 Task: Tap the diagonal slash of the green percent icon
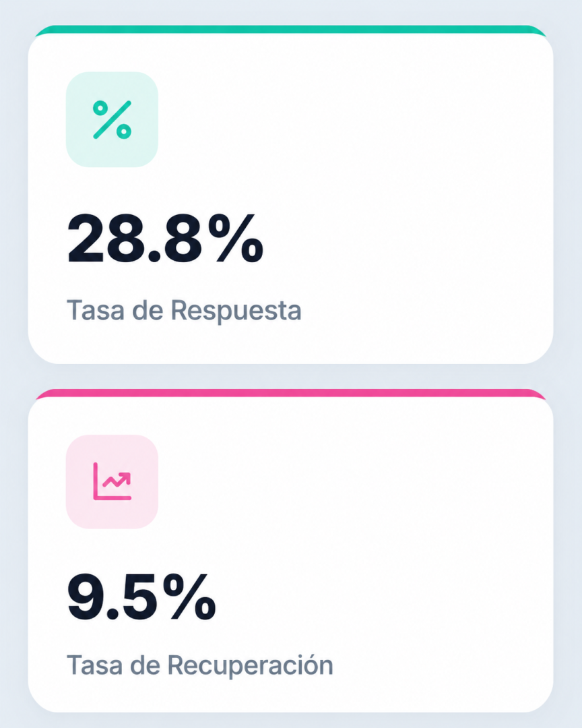click(112, 120)
